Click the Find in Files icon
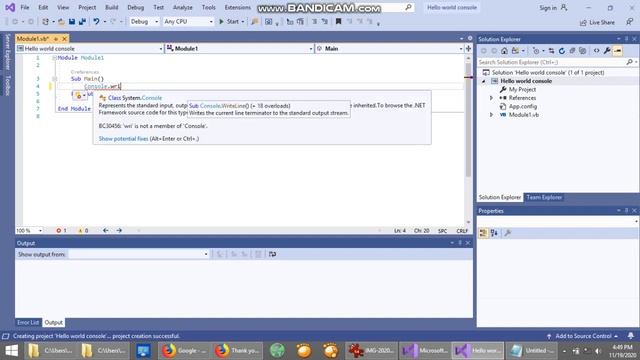 [x=255, y=22]
